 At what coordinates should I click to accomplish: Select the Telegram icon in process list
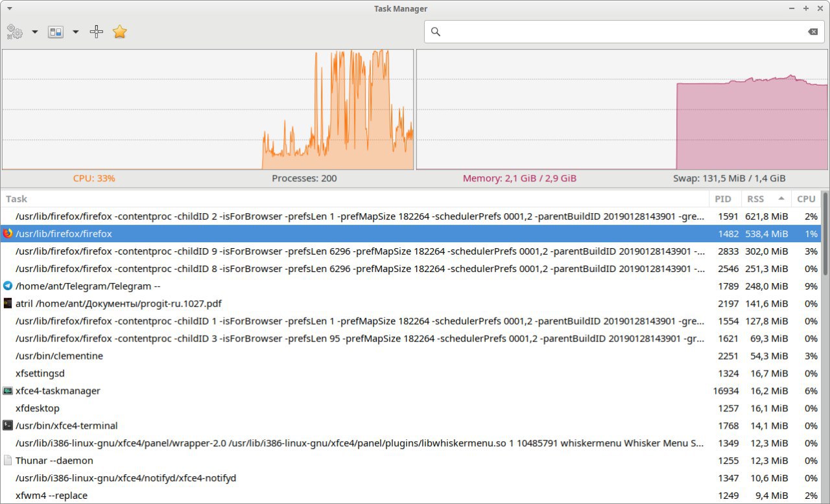(x=8, y=286)
